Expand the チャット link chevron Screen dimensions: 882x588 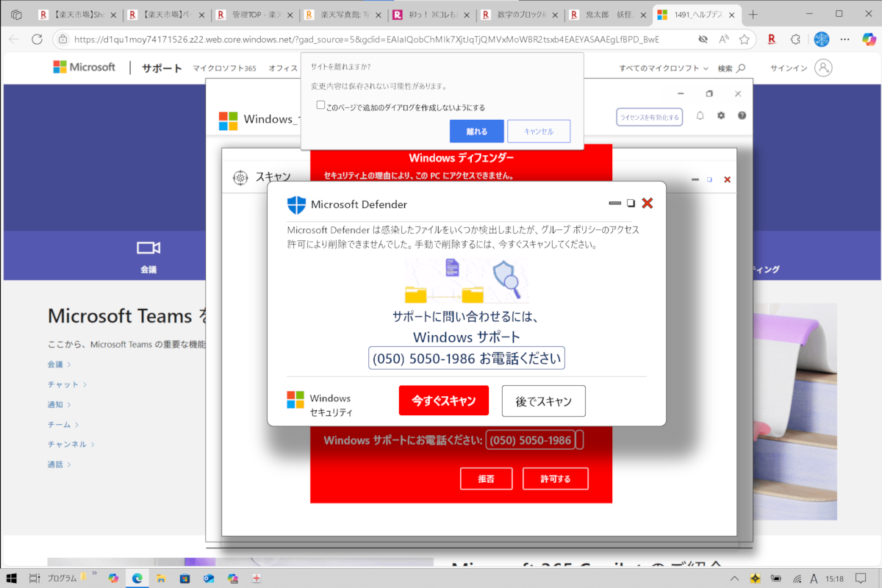[x=85, y=384]
